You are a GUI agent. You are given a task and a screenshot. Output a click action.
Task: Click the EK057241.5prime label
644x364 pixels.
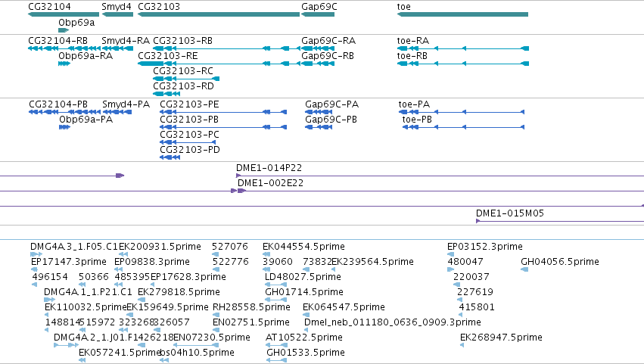[x=120, y=353]
